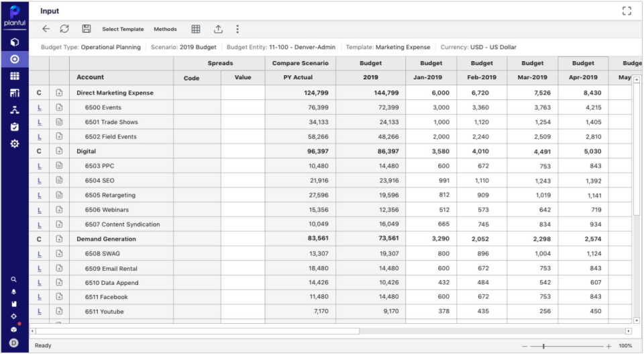Click the L link for 6502 Field Events
Screen dimensions: 644x354
(40, 136)
